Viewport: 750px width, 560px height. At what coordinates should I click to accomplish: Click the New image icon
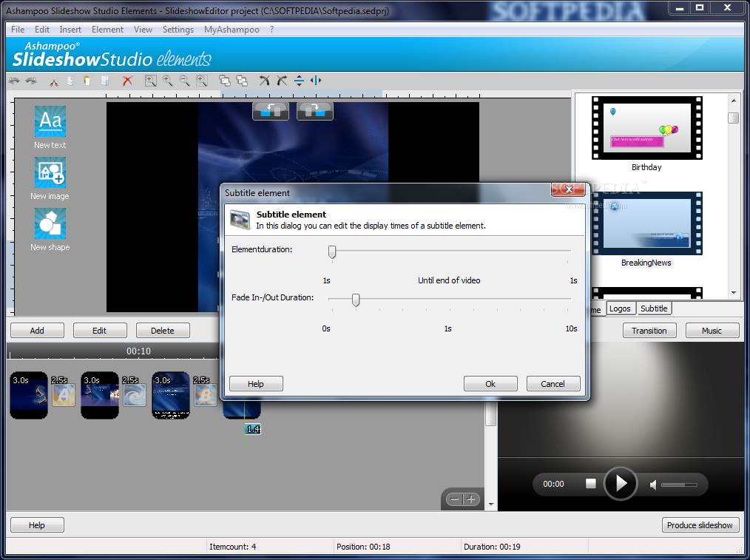(50, 172)
